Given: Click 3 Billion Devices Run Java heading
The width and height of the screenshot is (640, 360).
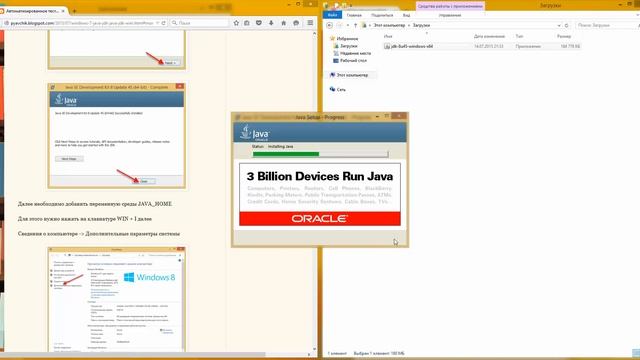Looking at the screenshot, I should coord(320,176).
